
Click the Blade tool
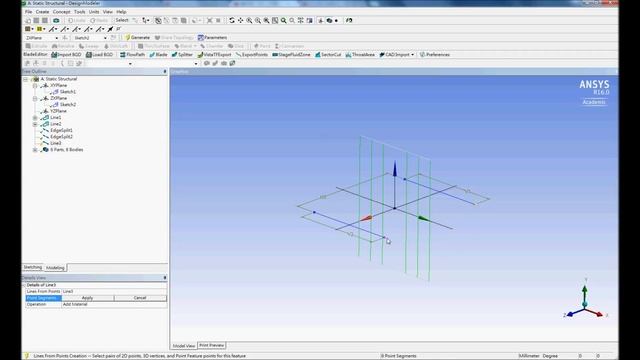click(158, 55)
